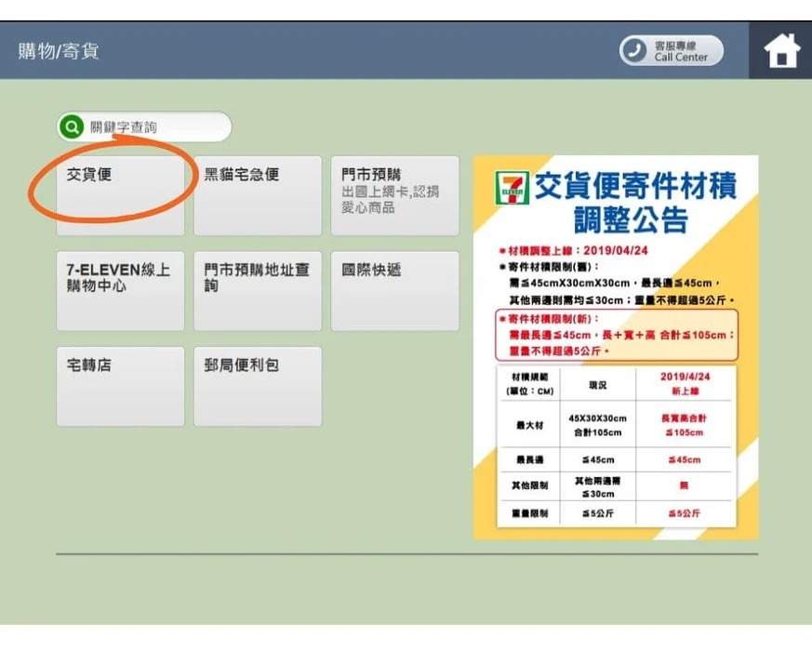The height and width of the screenshot is (650, 812).
Task: Open 黑貓宅急便 delivery service
Action: (x=257, y=195)
